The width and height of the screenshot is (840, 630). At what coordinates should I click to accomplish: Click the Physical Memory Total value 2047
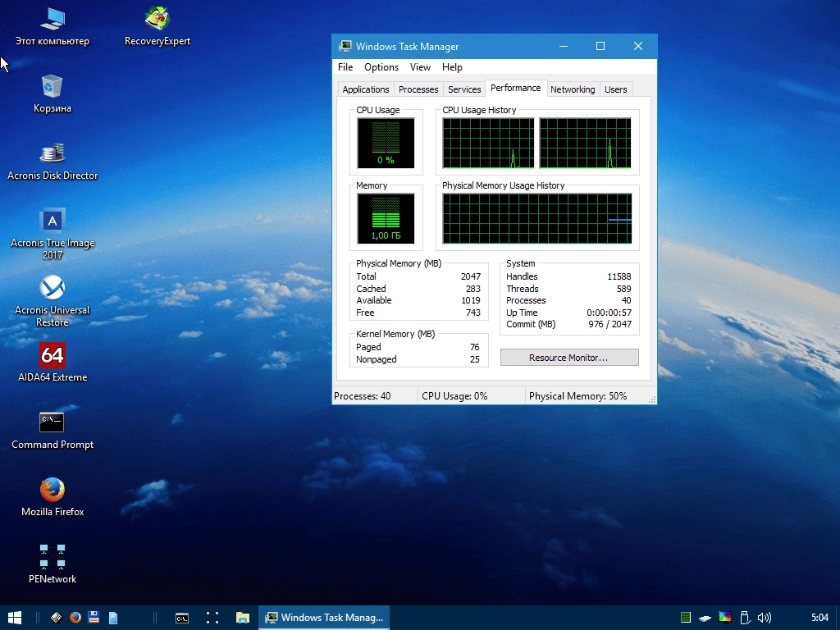[470, 276]
